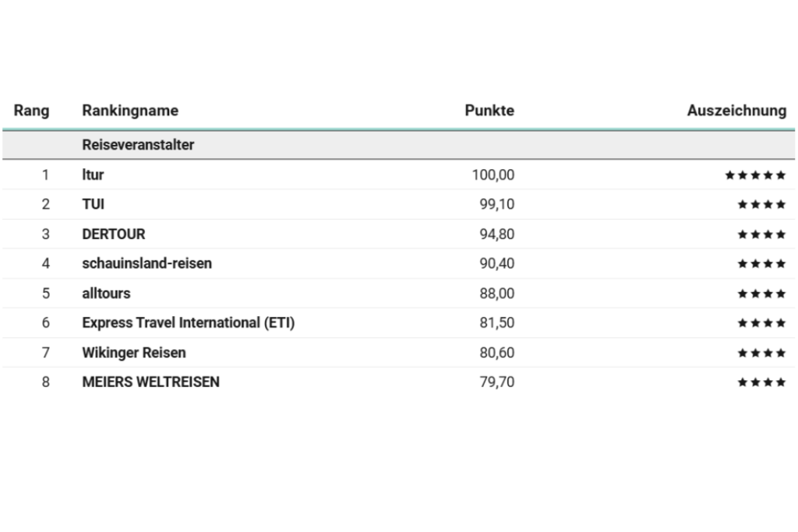Click the star rating for Wikinger Reisen
Viewport: 798px width, 532px height.
tap(761, 353)
